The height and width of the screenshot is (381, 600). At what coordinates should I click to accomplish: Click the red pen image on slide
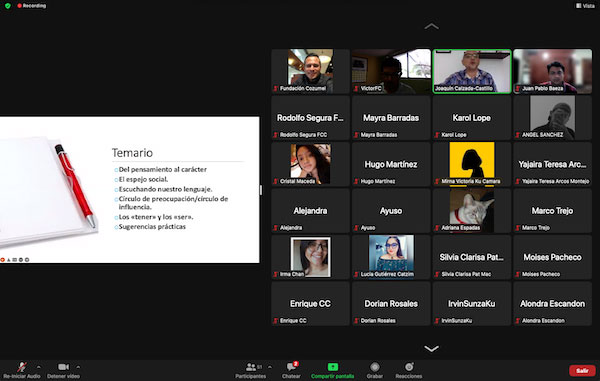[x=75, y=186]
